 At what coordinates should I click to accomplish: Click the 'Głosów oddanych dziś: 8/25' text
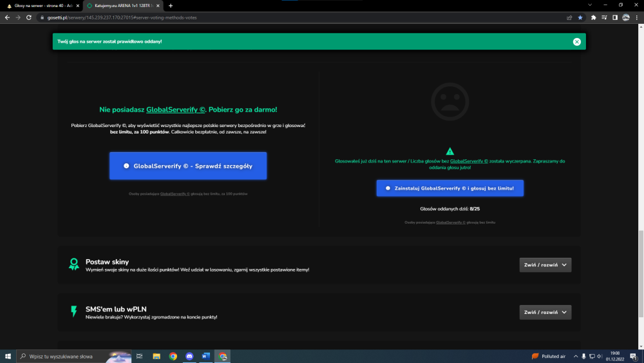click(450, 209)
